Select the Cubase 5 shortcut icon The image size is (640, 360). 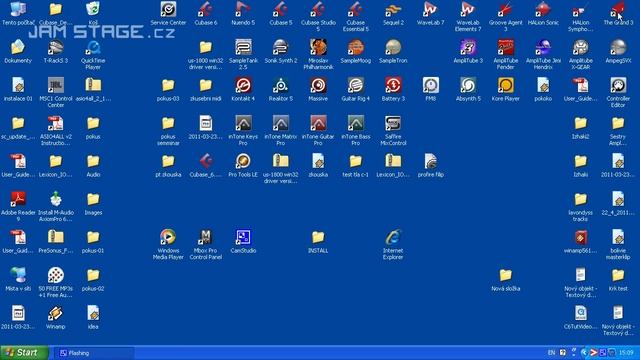coord(281,9)
